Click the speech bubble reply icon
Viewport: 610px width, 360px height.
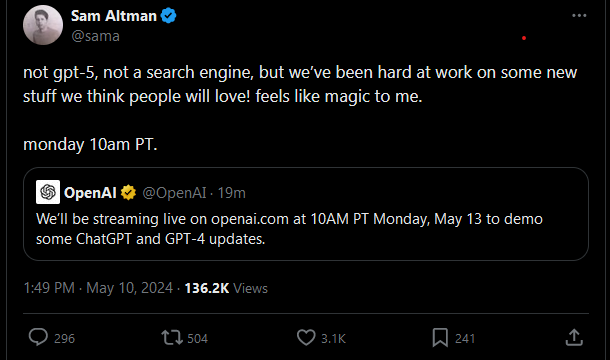coord(38,337)
